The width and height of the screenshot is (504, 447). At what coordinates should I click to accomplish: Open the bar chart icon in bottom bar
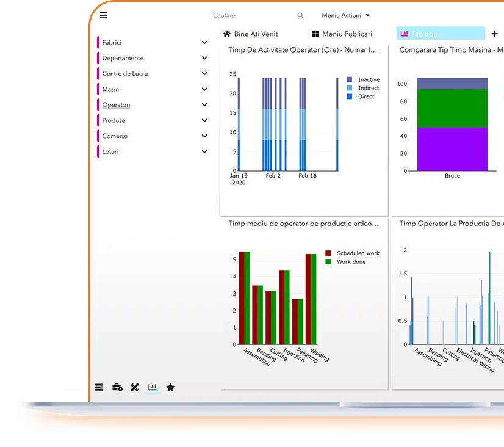point(153,387)
